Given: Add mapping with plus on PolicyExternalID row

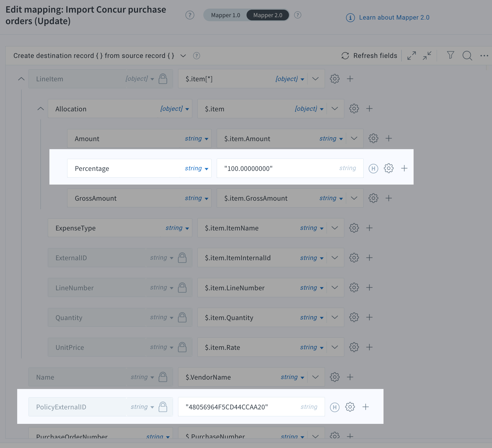Looking at the screenshot, I should (366, 407).
